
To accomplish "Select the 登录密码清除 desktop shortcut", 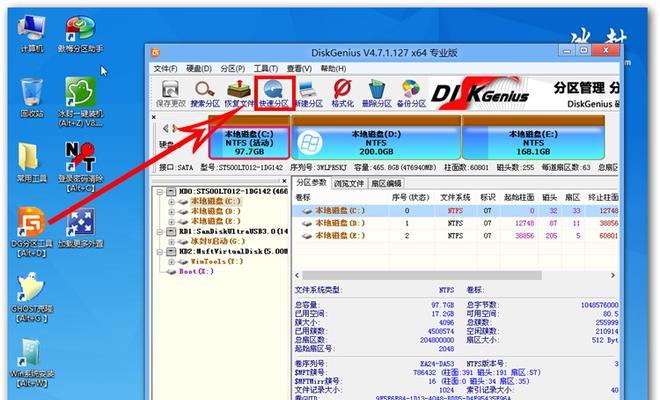I will coord(80,167).
